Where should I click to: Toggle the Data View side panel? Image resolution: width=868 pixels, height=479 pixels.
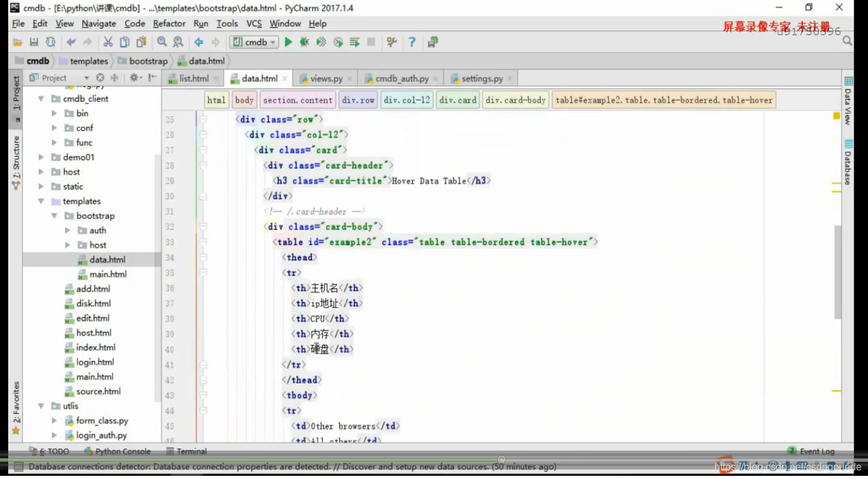pos(848,100)
